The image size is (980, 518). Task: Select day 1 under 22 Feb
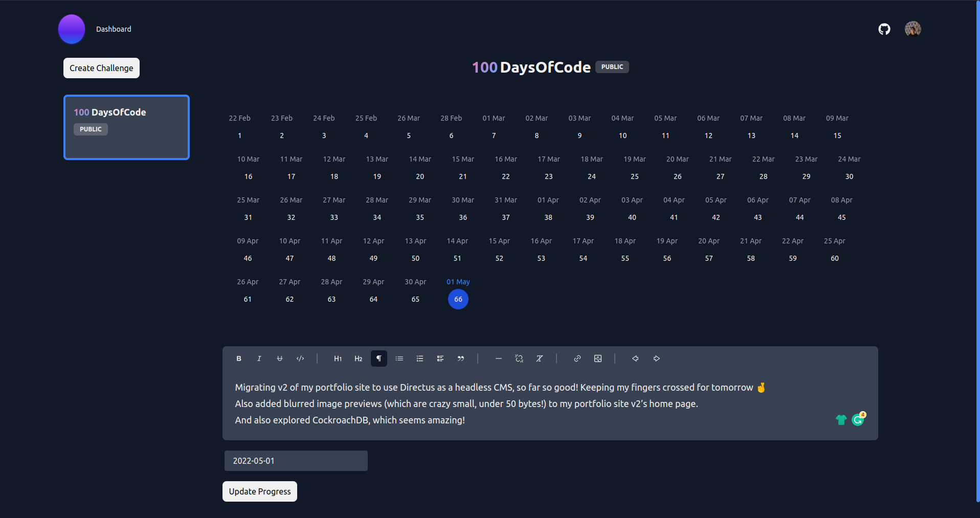click(239, 136)
